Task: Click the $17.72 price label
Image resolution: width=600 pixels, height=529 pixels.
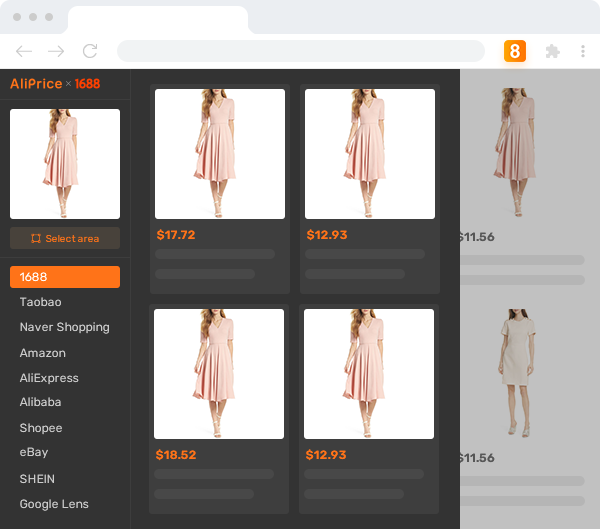Action: pos(176,235)
